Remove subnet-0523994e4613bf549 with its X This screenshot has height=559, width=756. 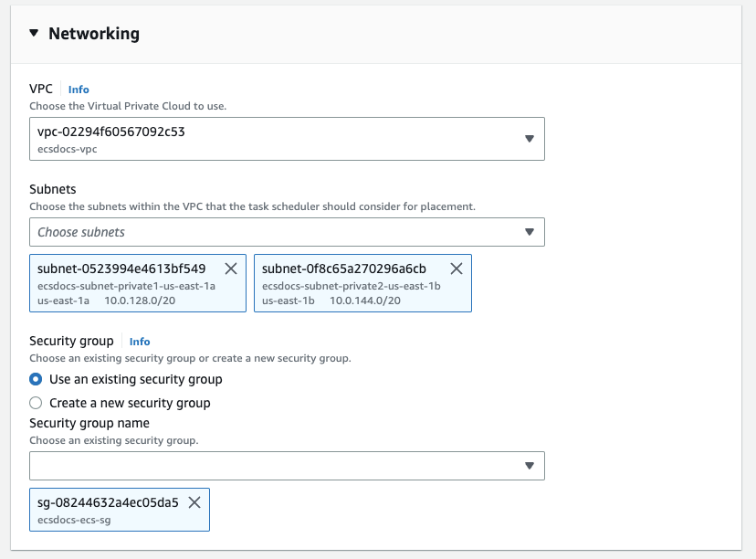pos(231,269)
